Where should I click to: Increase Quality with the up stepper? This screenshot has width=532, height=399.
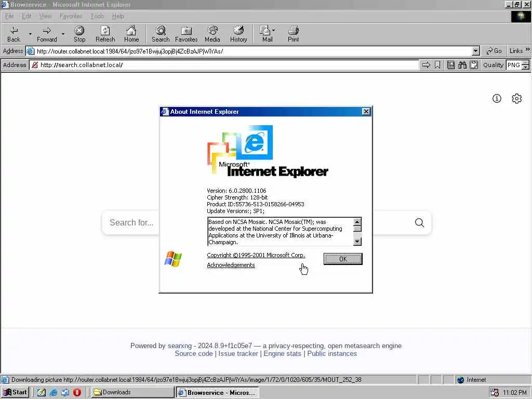point(526,62)
